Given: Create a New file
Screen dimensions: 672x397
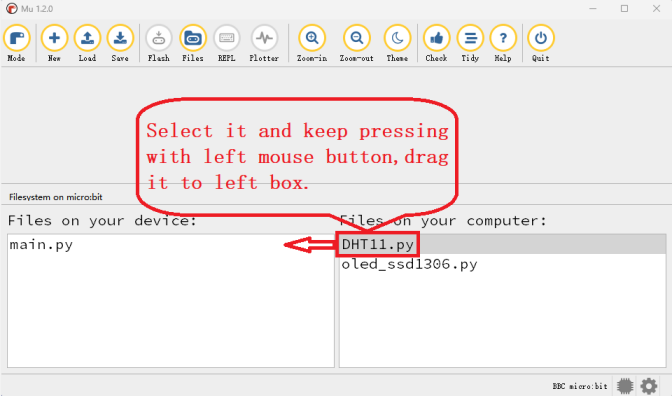Looking at the screenshot, I should (x=54, y=43).
